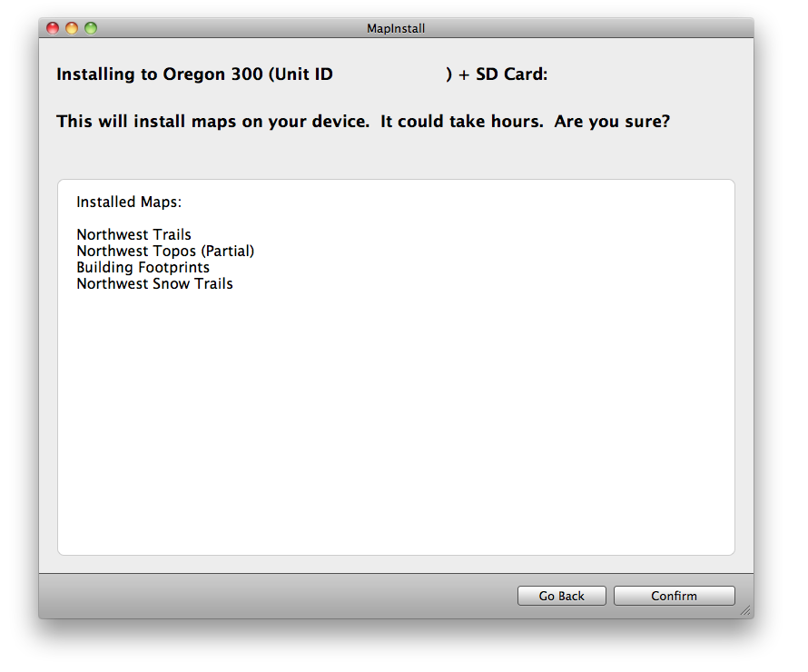Image resolution: width=808 pixels, height=672 pixels.
Task: Zoom the window with the green button
Action: (91, 28)
